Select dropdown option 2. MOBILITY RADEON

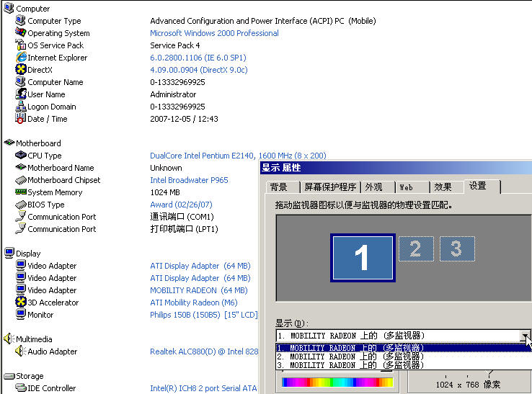point(404,357)
